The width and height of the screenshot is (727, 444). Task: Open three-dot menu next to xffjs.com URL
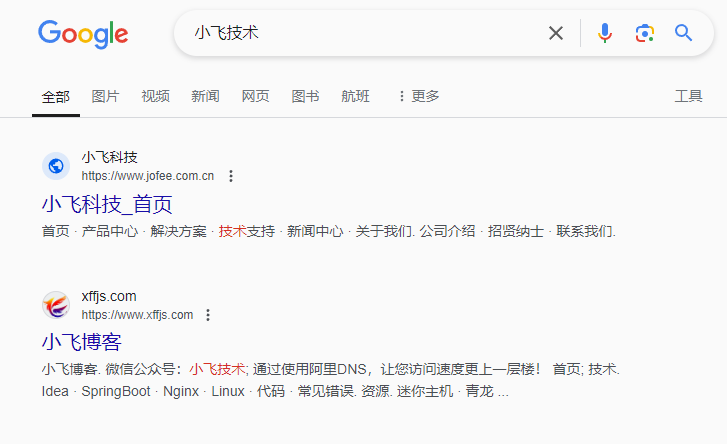pyautogui.click(x=208, y=315)
